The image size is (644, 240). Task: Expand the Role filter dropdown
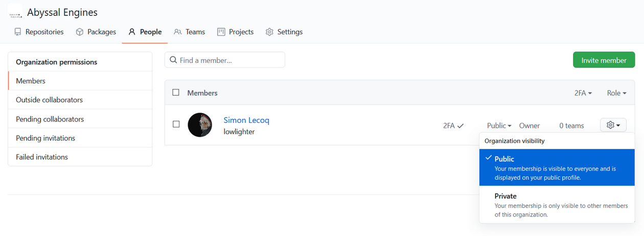(x=617, y=93)
